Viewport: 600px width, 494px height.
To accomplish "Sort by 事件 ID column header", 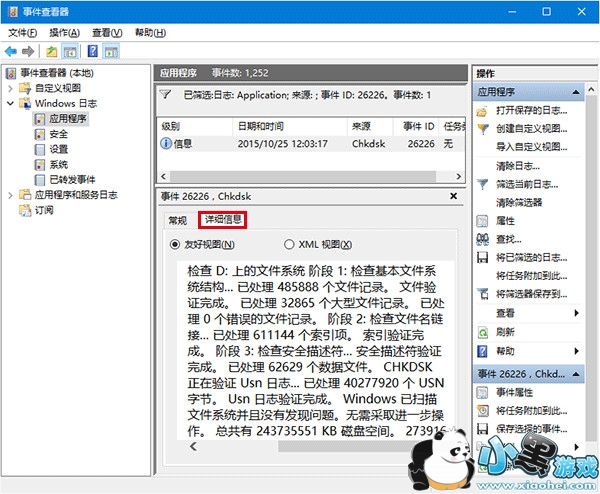I will (x=416, y=126).
